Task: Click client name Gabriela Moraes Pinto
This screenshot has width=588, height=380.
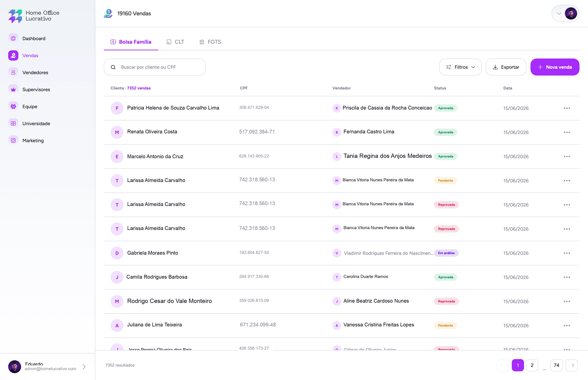Action: (152, 253)
